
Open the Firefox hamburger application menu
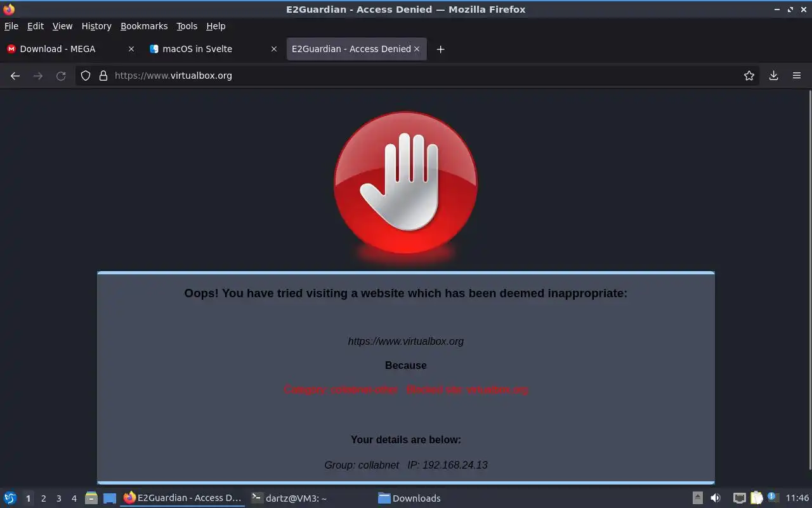[797, 76]
